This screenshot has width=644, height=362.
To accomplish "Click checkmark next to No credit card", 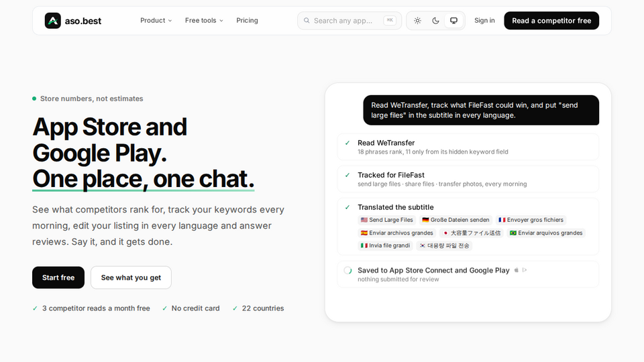I will 164,308.
